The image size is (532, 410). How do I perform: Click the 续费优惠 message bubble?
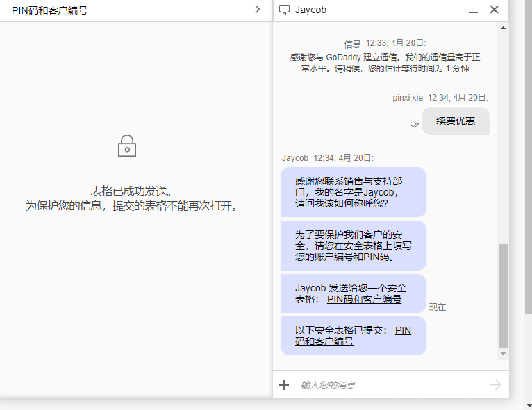[456, 121]
